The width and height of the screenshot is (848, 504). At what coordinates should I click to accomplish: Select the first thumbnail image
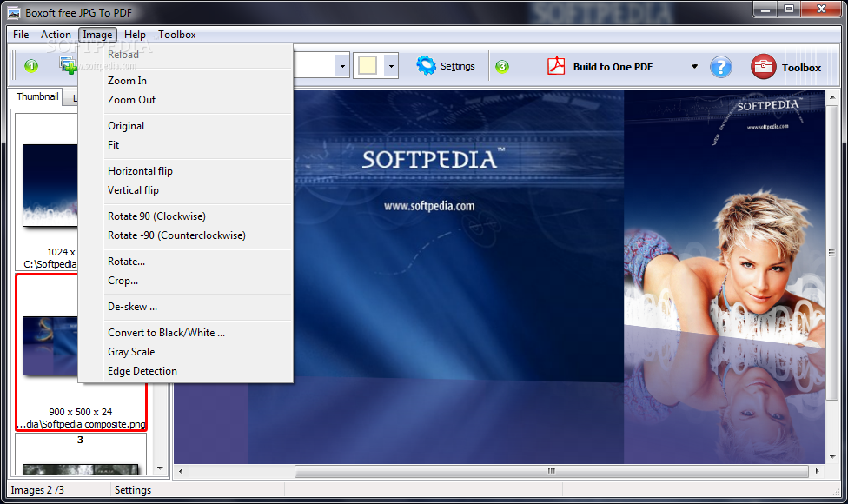(50, 185)
